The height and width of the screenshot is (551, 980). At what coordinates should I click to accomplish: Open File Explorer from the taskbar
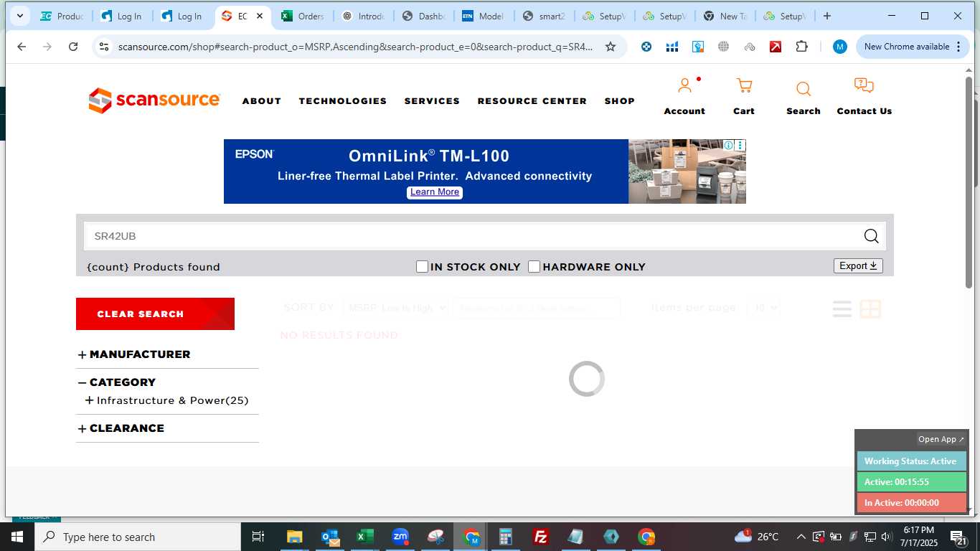294,537
